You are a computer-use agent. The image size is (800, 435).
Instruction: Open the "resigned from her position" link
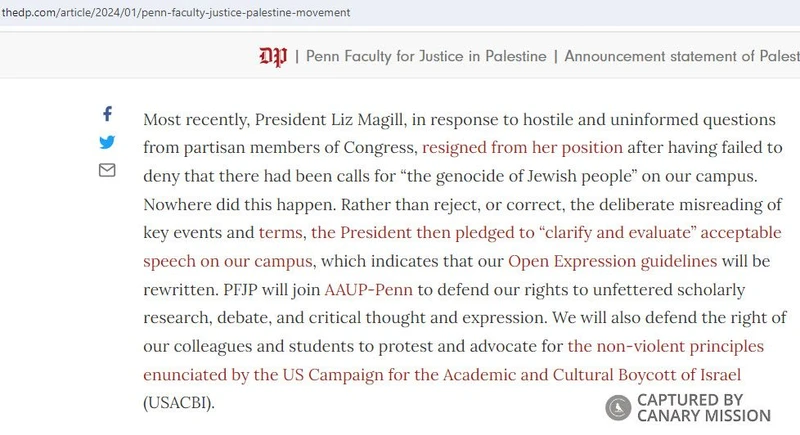coord(522,147)
